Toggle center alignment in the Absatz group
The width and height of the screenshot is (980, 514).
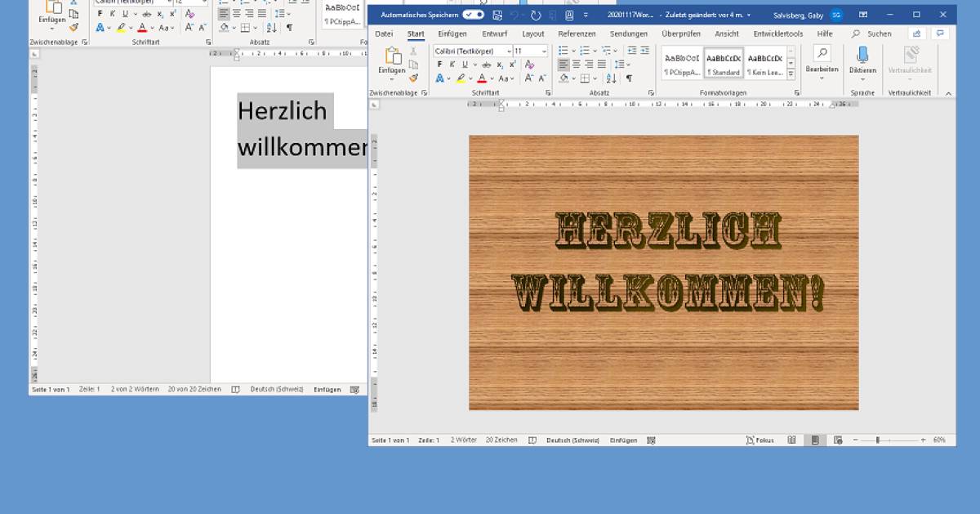(576, 64)
